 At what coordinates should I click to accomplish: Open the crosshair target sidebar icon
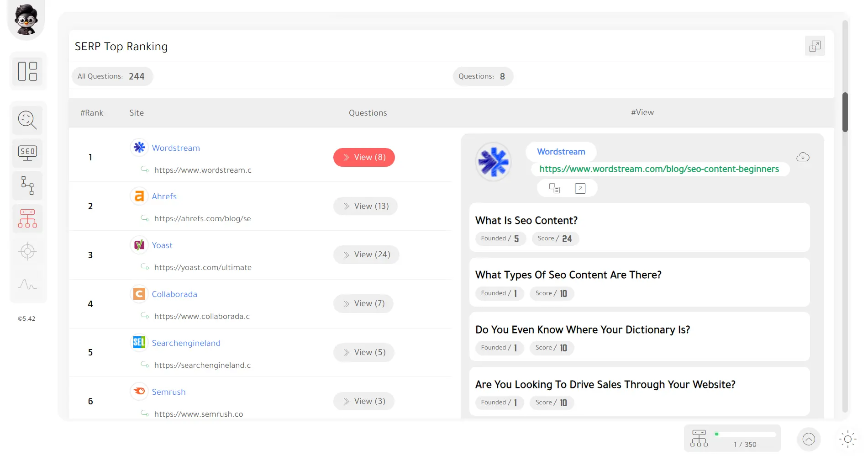27,251
